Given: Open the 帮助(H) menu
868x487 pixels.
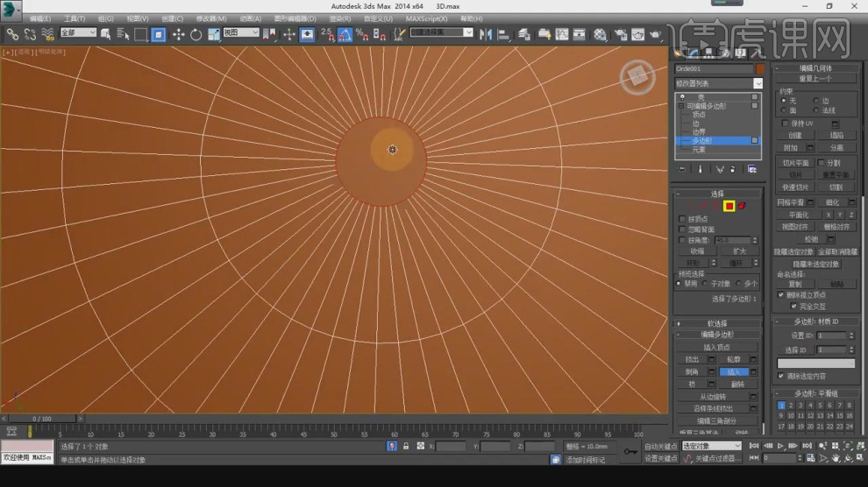Looking at the screenshot, I should (x=471, y=18).
